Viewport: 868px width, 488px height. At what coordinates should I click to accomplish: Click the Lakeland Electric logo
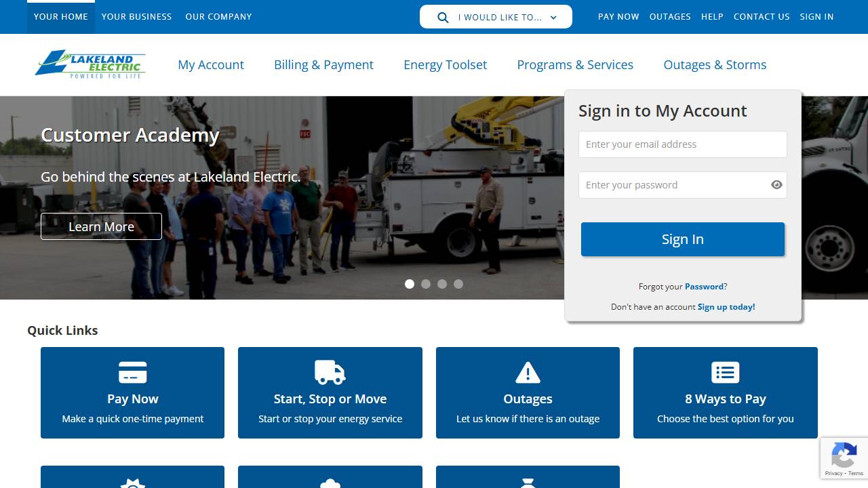[x=90, y=64]
